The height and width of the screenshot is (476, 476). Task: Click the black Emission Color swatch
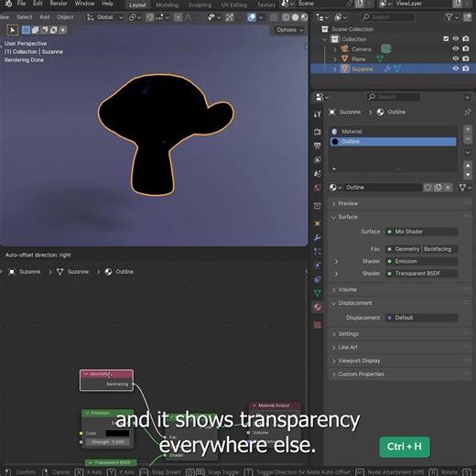117,433
